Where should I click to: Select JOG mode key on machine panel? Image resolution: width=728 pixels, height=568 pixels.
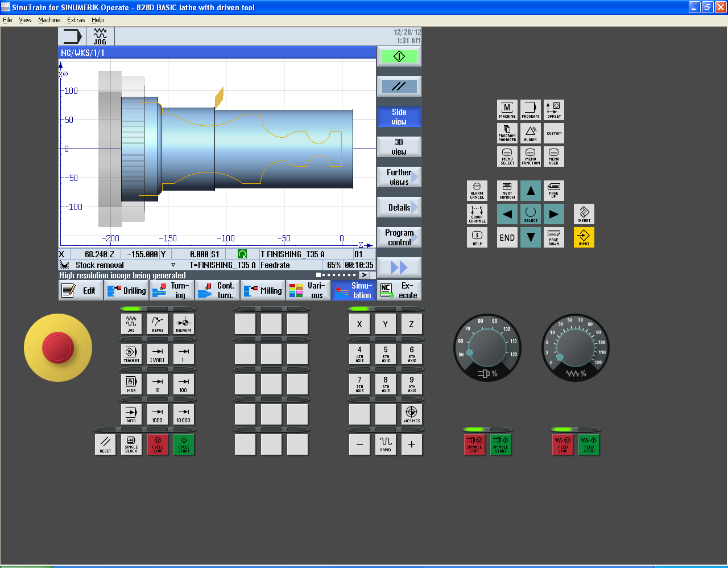coord(131,324)
